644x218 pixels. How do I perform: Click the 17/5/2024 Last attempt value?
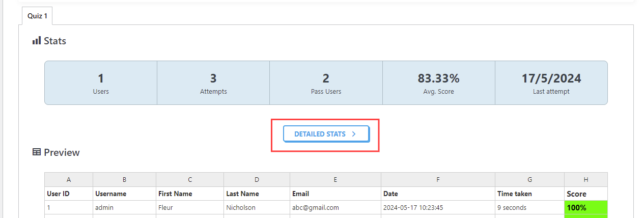551,78
